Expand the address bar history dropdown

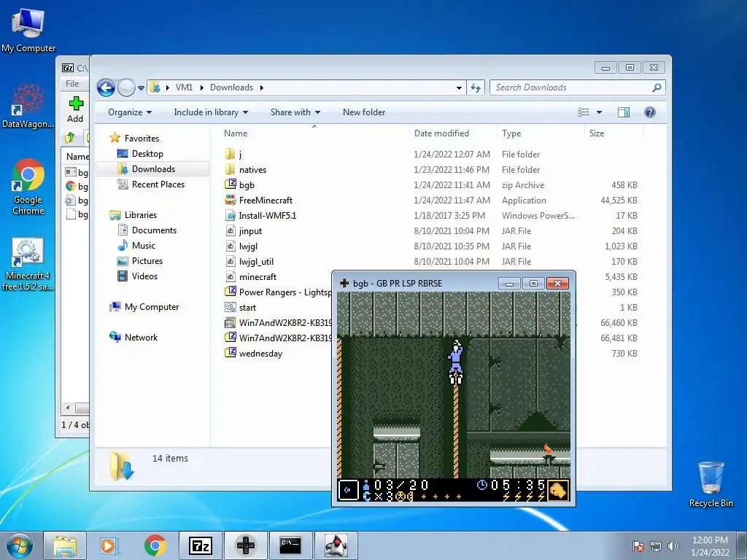(x=459, y=87)
